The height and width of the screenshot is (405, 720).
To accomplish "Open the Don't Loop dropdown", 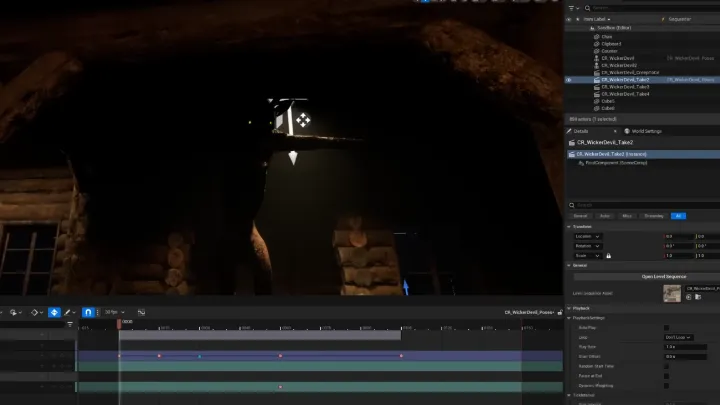I will coord(679,338).
